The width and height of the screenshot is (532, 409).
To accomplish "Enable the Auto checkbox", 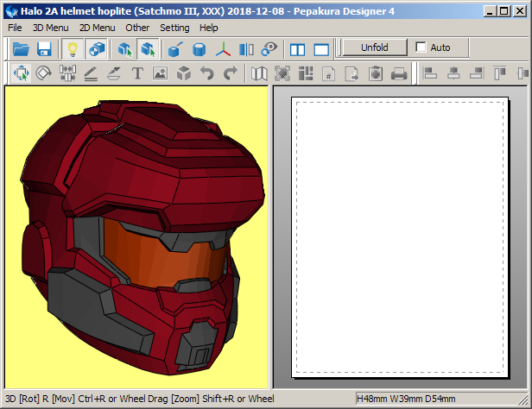I will pos(421,47).
